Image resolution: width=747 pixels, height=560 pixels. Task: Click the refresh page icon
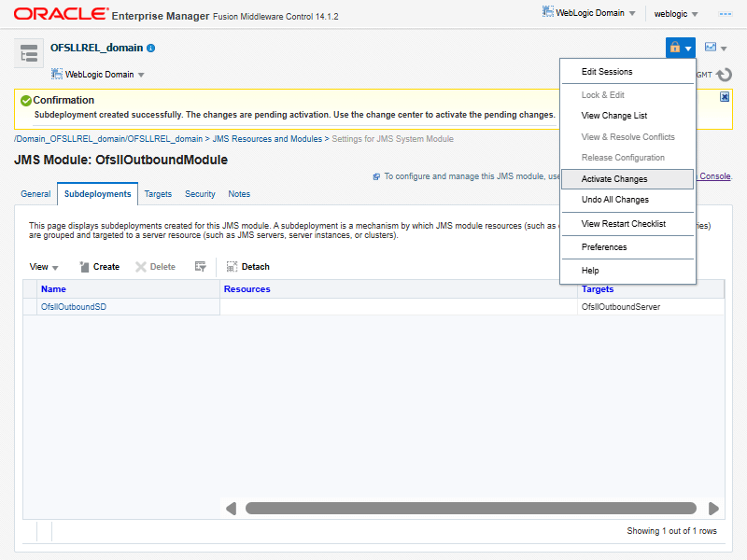click(725, 75)
